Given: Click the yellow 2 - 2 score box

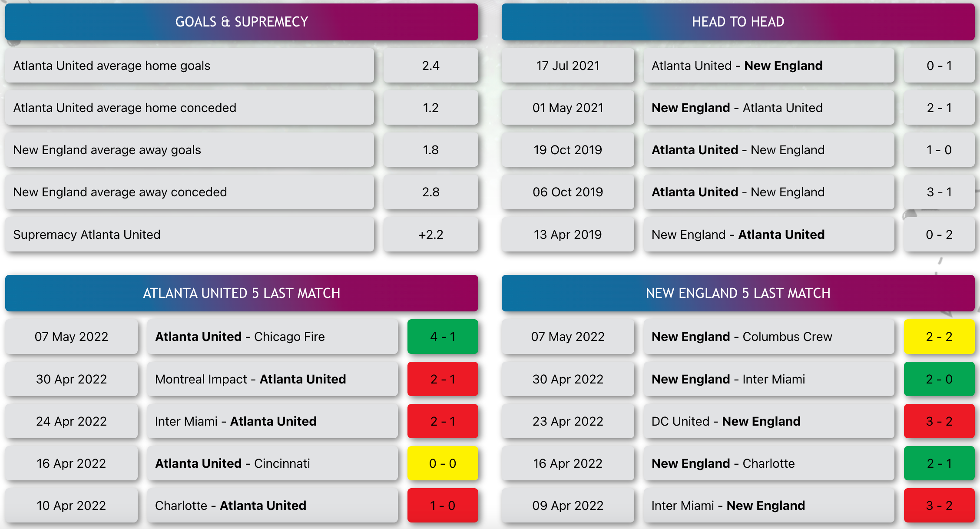Looking at the screenshot, I should pyautogui.click(x=939, y=337).
